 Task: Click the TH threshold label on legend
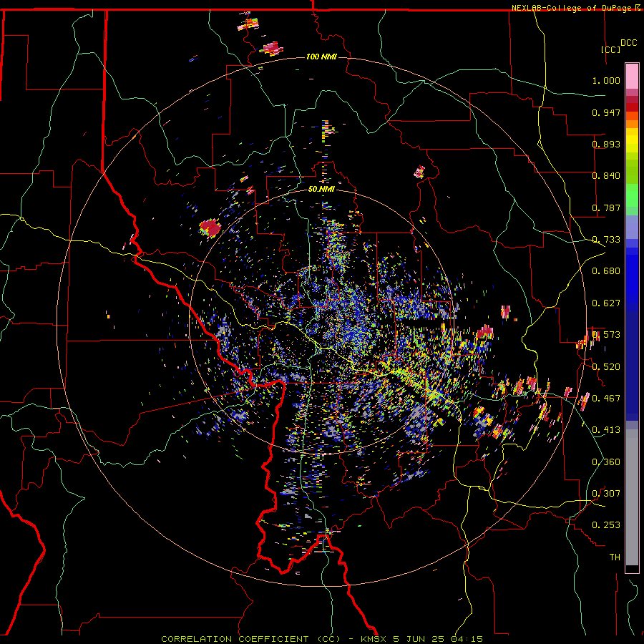tap(615, 557)
